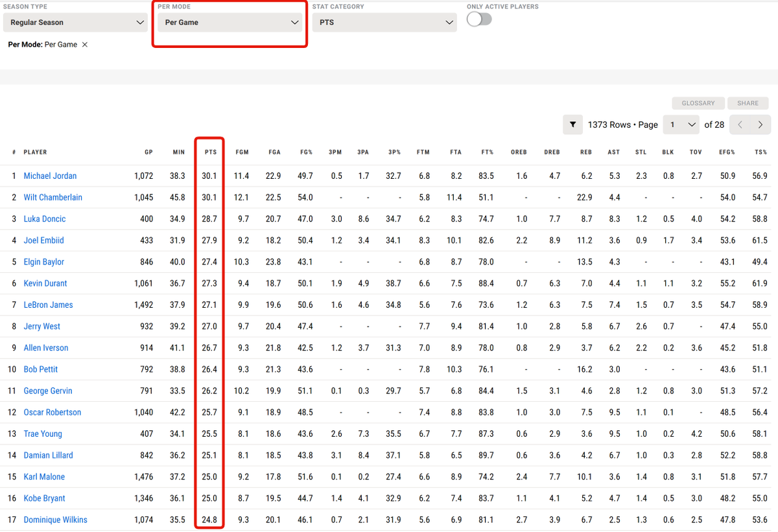Open Jerry West's player page

tap(42, 326)
